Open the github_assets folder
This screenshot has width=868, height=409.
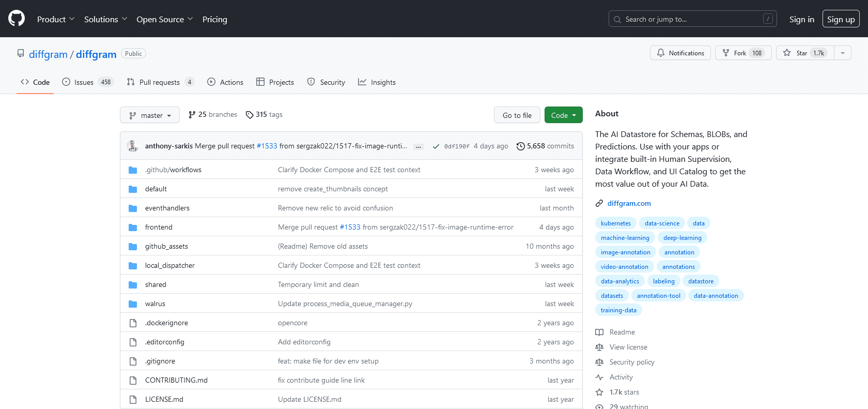pyautogui.click(x=166, y=247)
